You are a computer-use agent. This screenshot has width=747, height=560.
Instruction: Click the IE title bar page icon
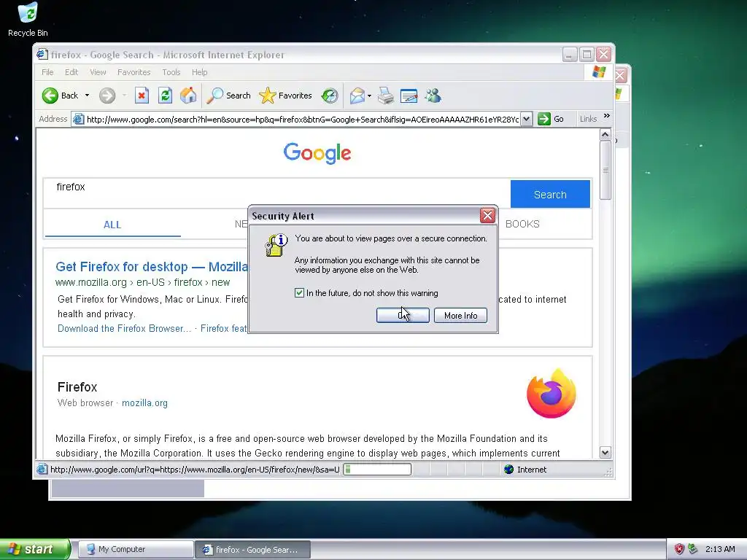[42, 55]
